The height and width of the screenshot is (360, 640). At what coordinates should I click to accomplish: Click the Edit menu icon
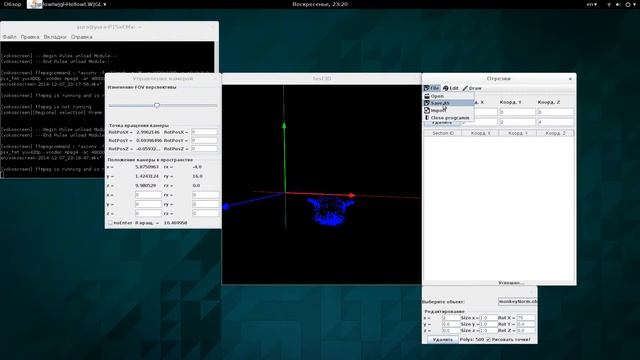tap(446, 88)
